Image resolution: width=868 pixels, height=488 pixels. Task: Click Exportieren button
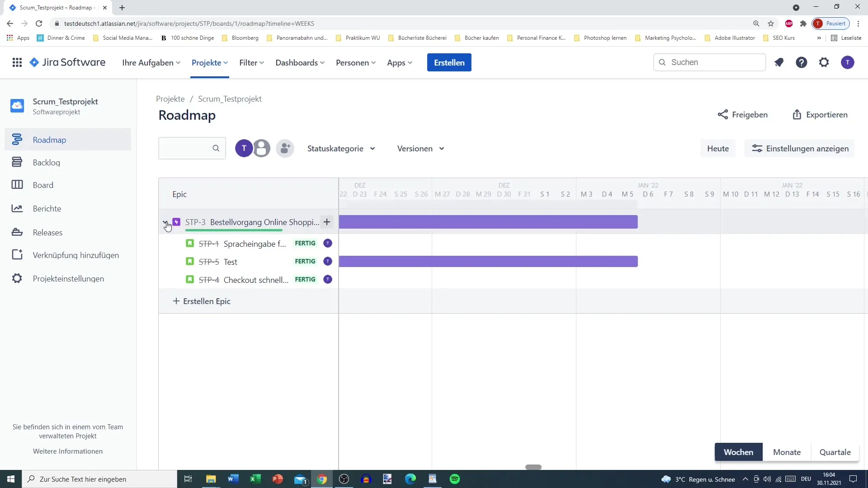click(820, 114)
